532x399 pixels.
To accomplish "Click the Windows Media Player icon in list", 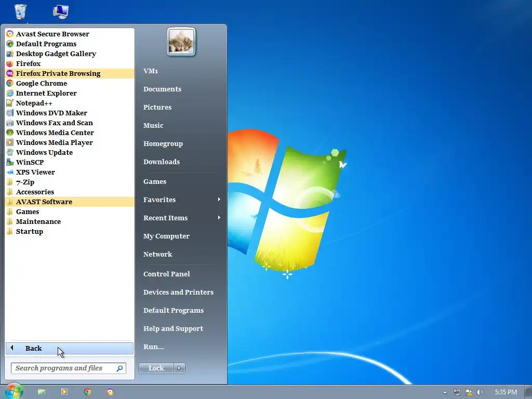I will (x=10, y=142).
